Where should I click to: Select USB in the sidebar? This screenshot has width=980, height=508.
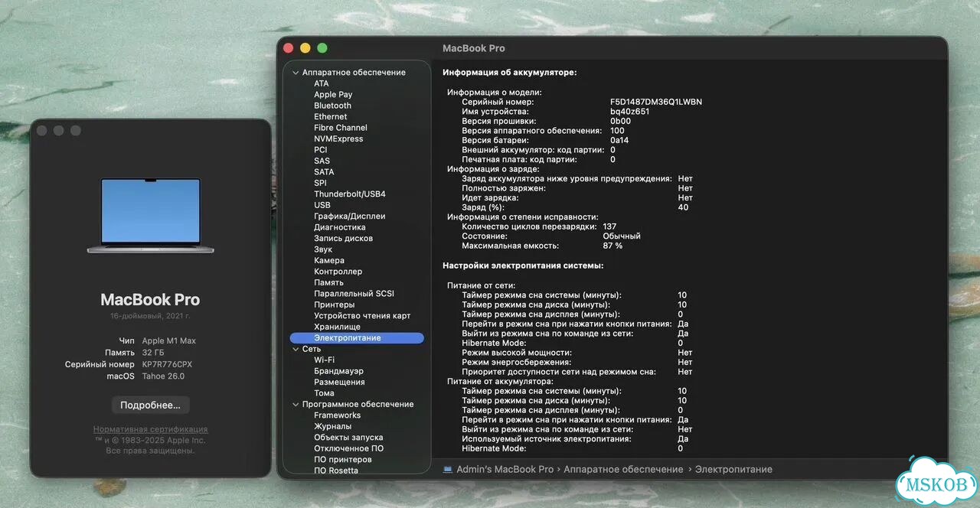click(322, 205)
